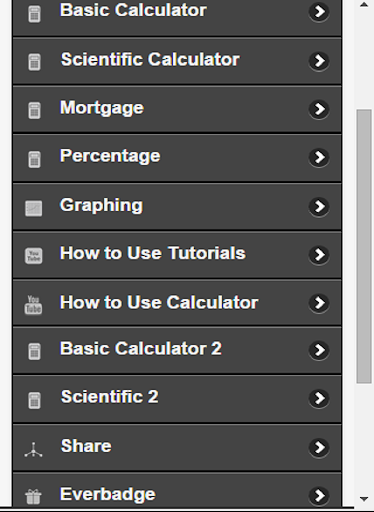Click YouTube icon beside How to Use Calculator
This screenshot has height=512, width=374.
[x=33, y=305]
